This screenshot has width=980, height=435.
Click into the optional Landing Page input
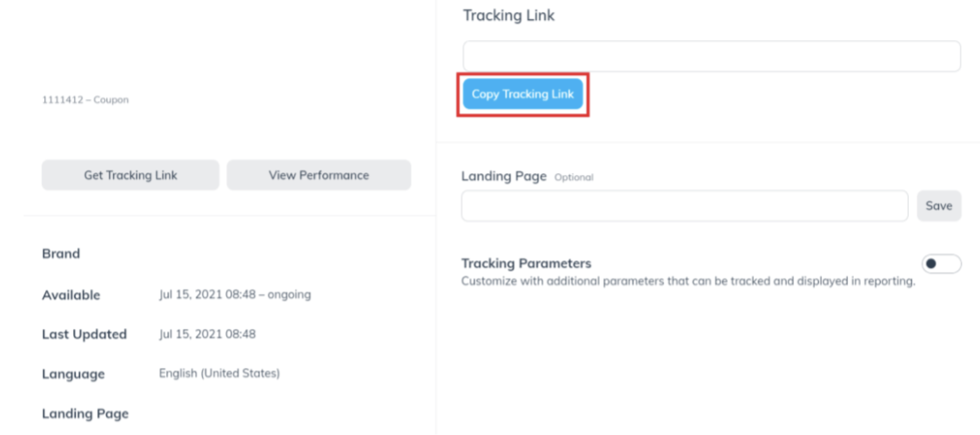pyautogui.click(x=684, y=206)
